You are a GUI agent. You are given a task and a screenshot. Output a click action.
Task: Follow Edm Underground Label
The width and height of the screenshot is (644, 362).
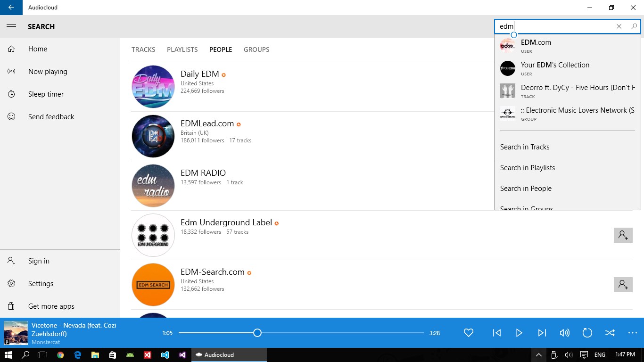(x=623, y=235)
